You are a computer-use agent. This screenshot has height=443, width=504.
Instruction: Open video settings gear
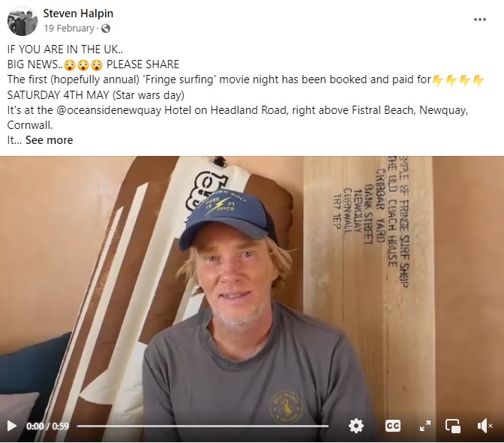tap(356, 426)
